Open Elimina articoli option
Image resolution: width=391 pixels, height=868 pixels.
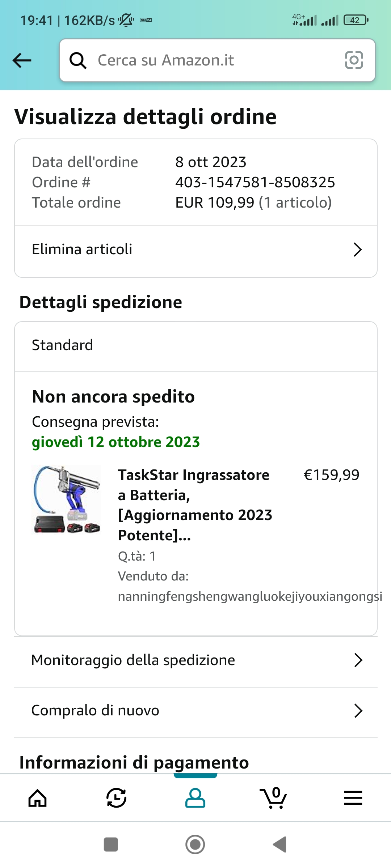tap(82, 250)
